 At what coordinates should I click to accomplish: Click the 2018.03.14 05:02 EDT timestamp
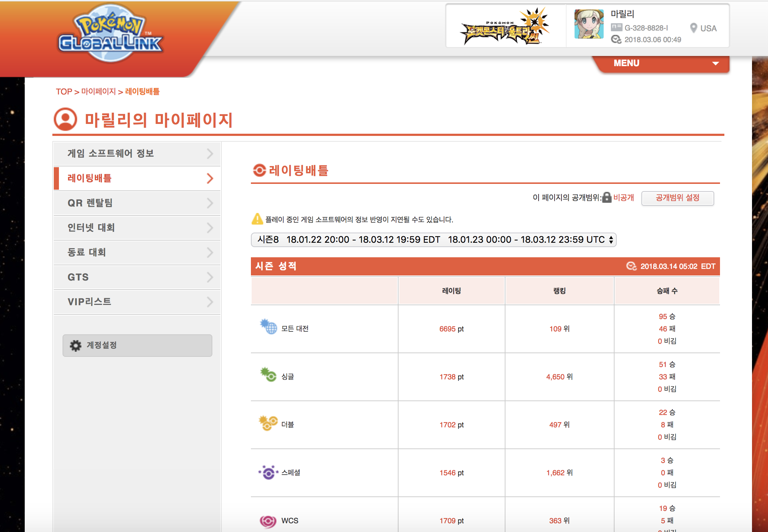point(678,266)
